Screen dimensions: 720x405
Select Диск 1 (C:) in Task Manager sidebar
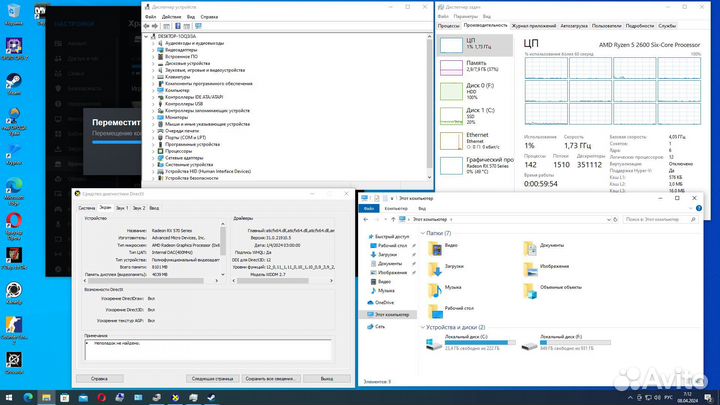[475, 116]
